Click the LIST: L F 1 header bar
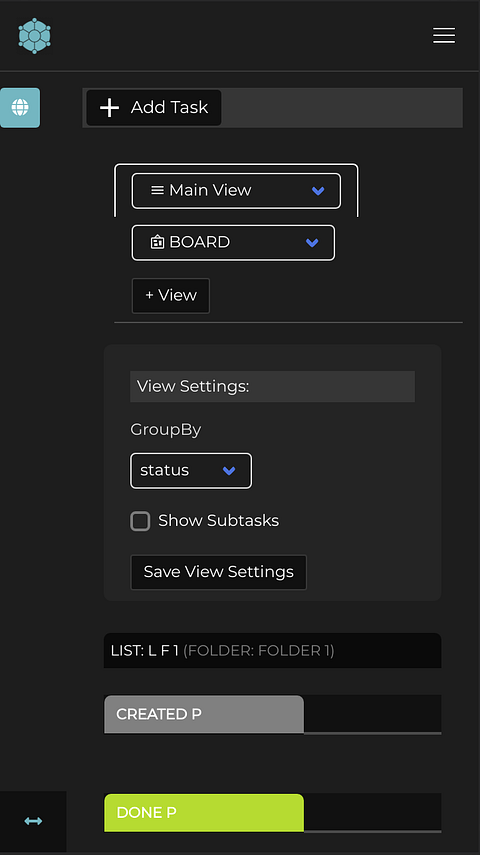480x855 pixels. coord(272,651)
